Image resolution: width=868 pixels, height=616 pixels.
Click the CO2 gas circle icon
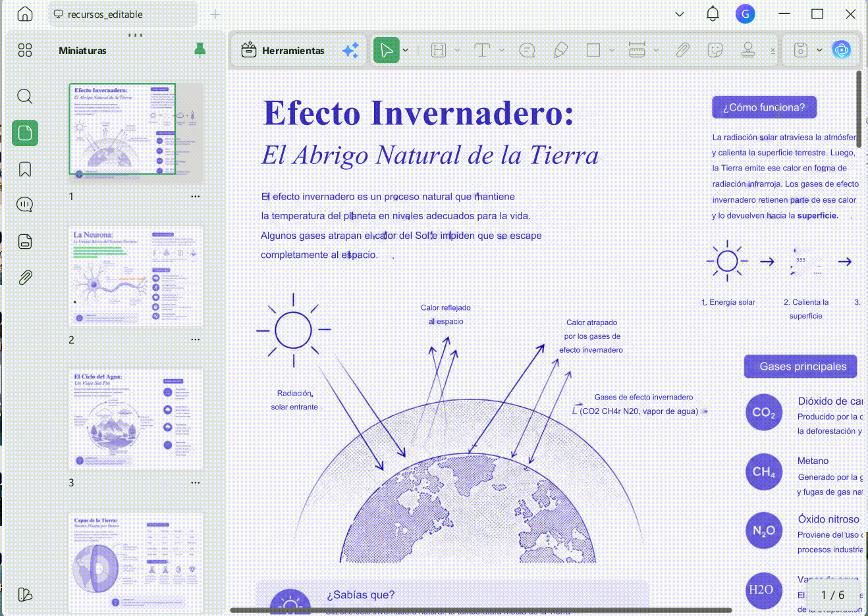tap(764, 413)
